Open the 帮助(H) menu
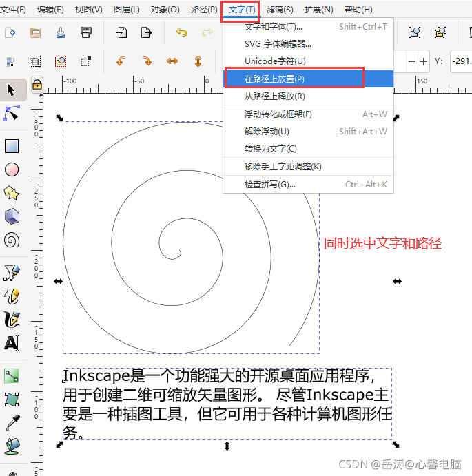The width and height of the screenshot is (472, 476). pyautogui.click(x=358, y=10)
